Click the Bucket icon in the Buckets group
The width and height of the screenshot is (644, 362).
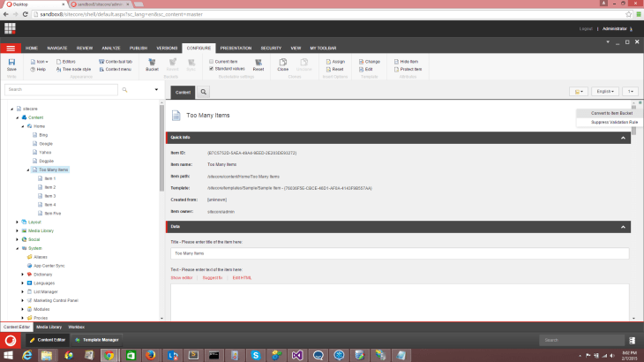point(152,64)
